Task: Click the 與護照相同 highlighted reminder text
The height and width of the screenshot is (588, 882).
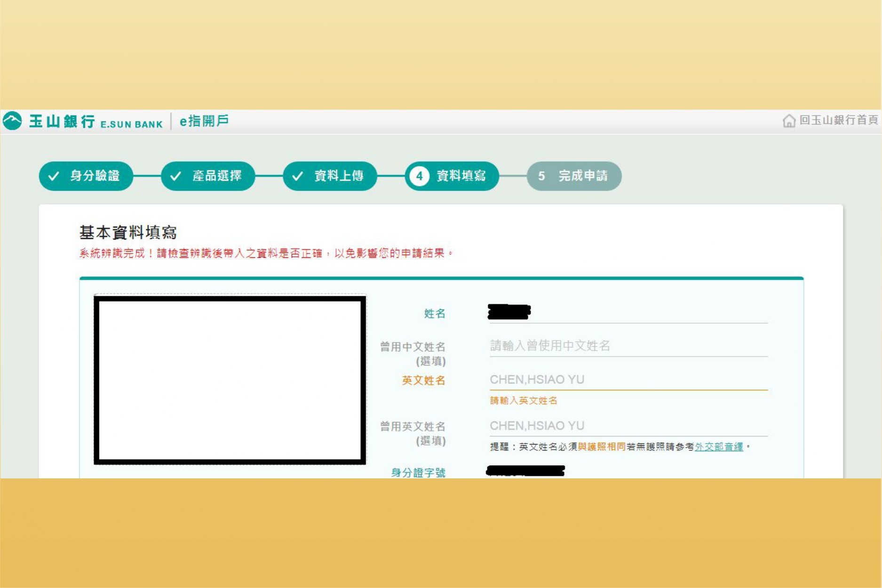Action: (x=602, y=446)
